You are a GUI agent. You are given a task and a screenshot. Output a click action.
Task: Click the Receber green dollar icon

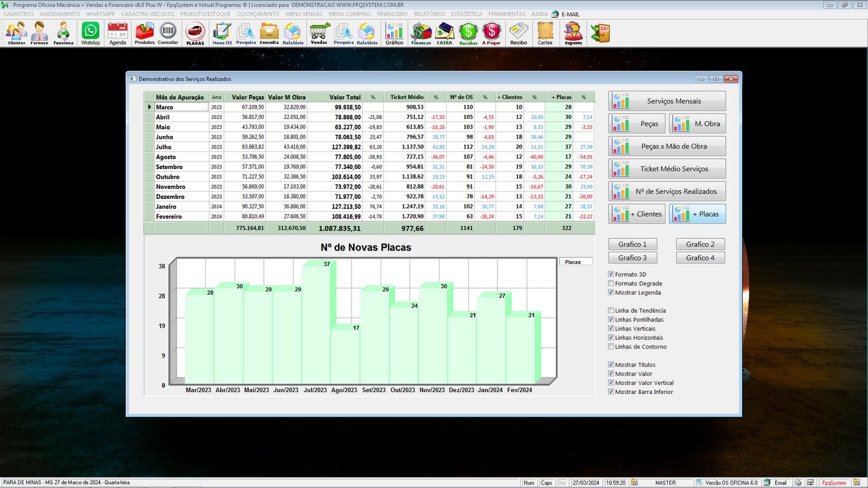click(468, 33)
